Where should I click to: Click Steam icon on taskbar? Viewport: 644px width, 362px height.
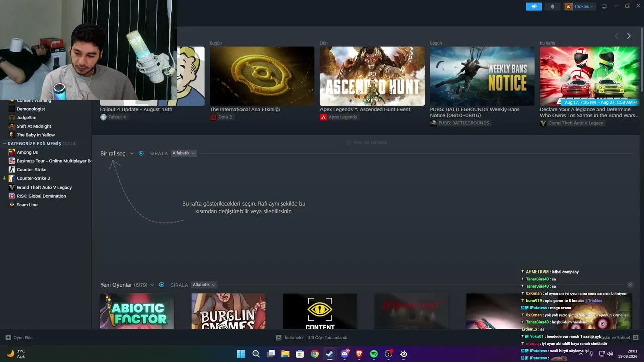tap(330, 354)
